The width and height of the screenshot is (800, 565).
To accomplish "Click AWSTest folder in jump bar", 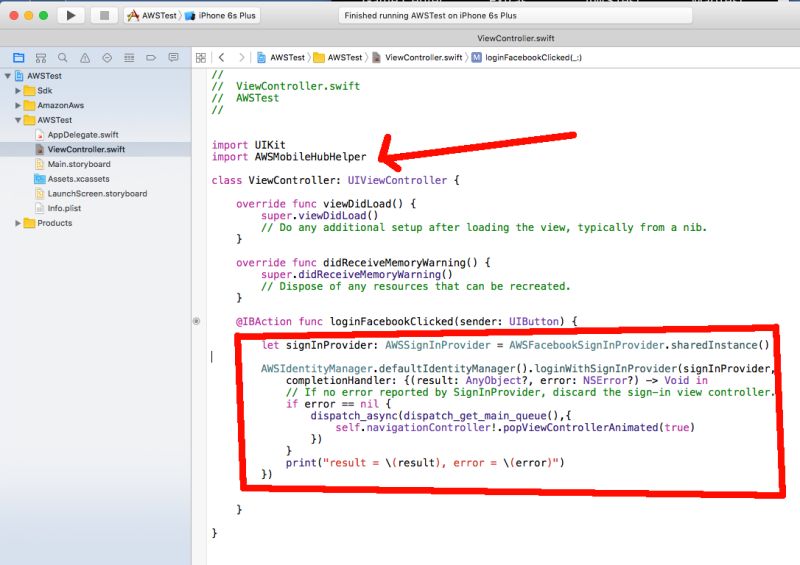I will tap(338, 58).
